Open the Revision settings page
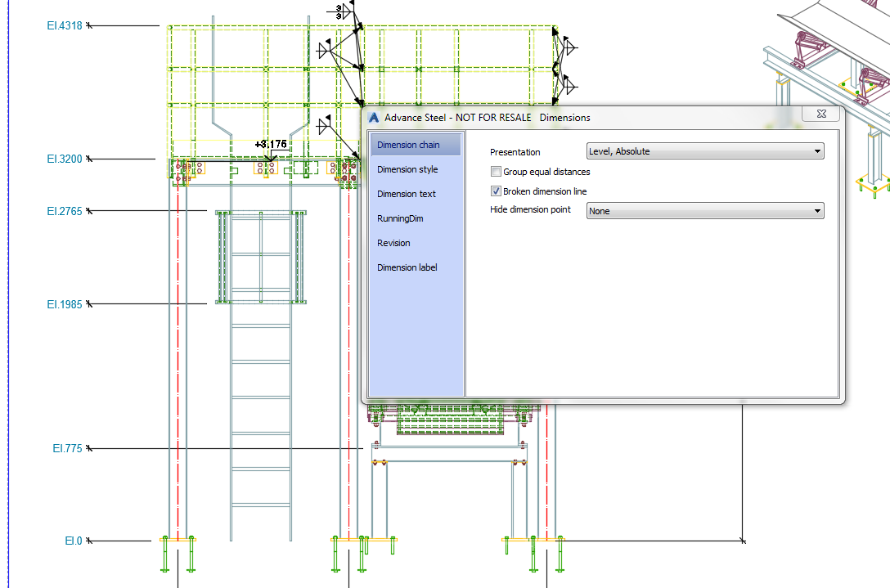Screen dimensions: 890x588 (393, 243)
